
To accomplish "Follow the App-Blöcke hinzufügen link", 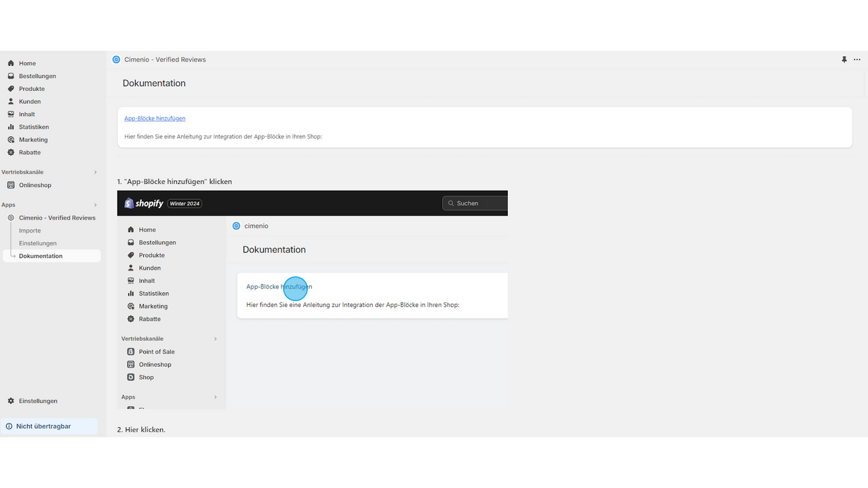I will click(x=155, y=119).
